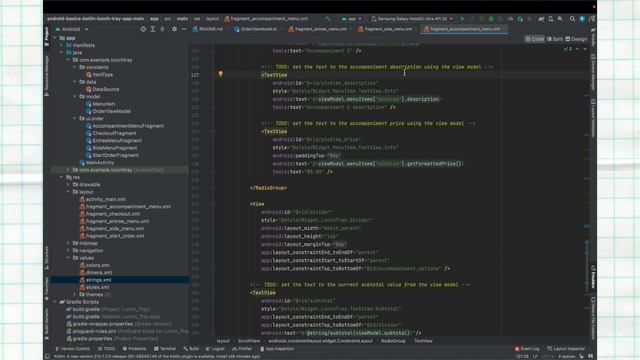Click the Run app play icon
640x360 pixels.
click(x=462, y=19)
